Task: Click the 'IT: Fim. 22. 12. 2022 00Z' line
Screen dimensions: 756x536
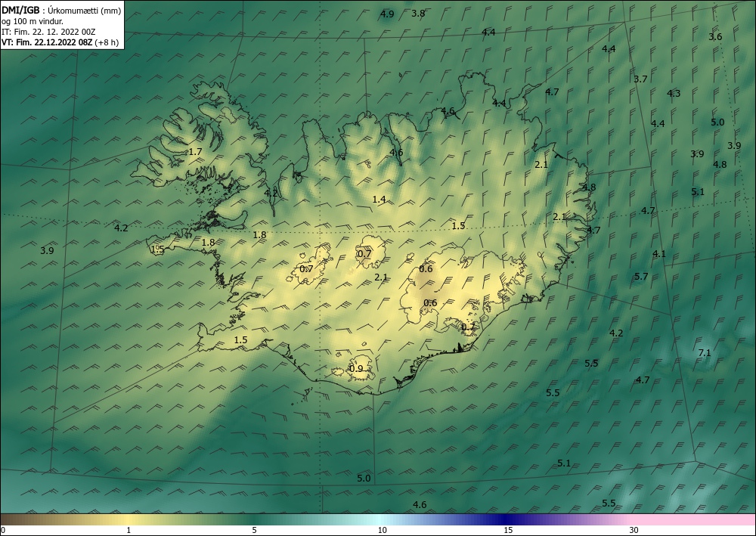Action: [48, 32]
